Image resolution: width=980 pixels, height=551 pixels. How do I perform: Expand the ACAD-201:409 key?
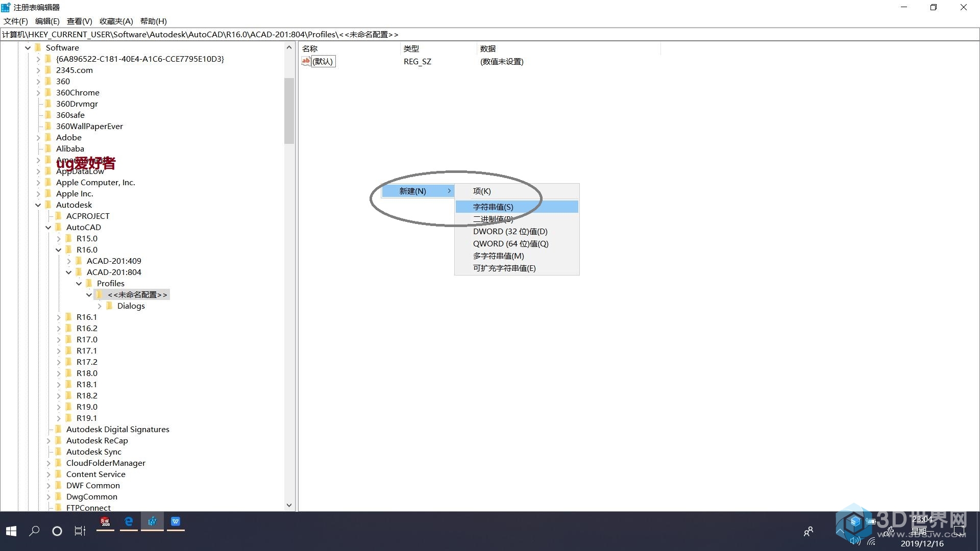[x=68, y=261]
